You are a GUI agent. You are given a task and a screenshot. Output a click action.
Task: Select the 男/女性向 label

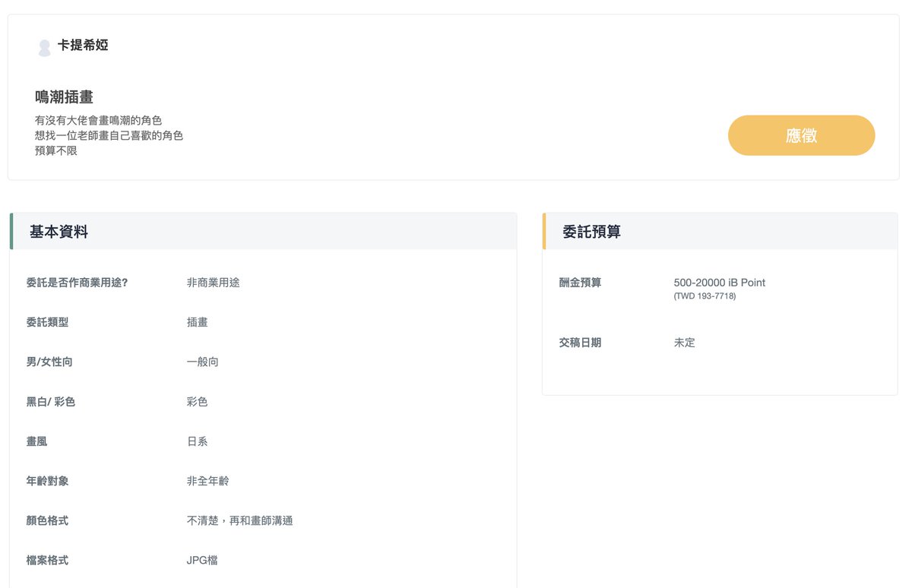click(x=49, y=362)
